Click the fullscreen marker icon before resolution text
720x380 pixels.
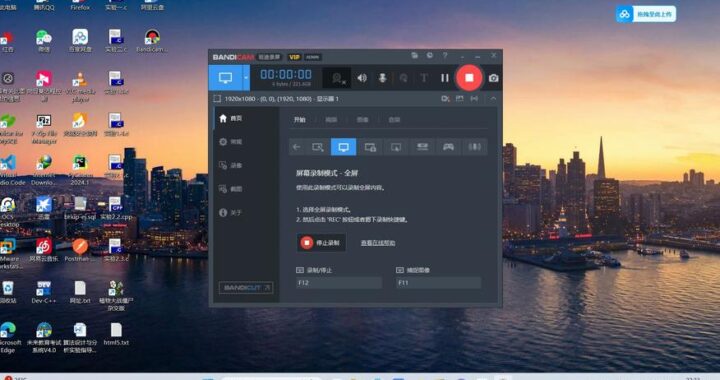217,99
